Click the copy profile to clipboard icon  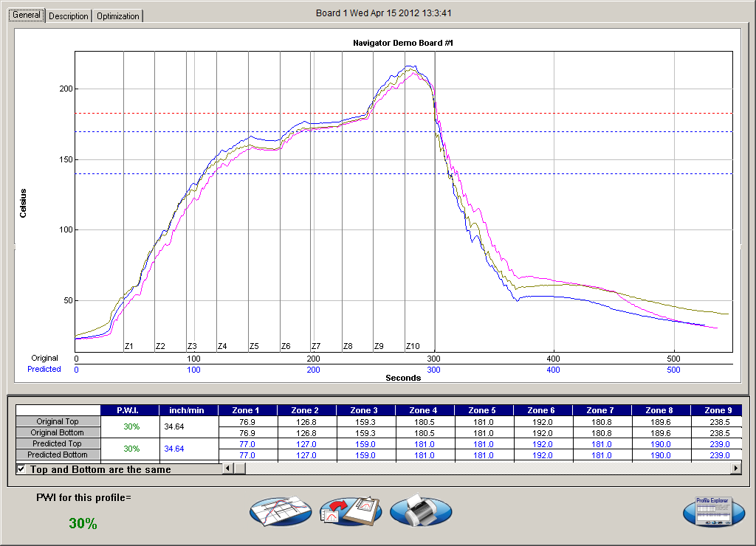tap(350, 511)
